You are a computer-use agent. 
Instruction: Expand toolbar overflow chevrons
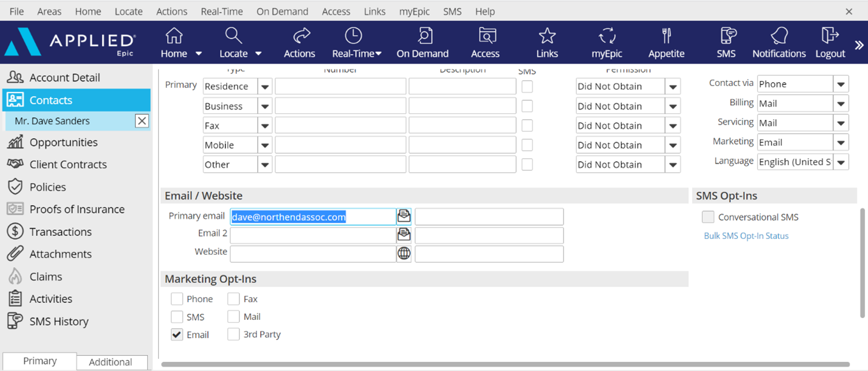859,44
